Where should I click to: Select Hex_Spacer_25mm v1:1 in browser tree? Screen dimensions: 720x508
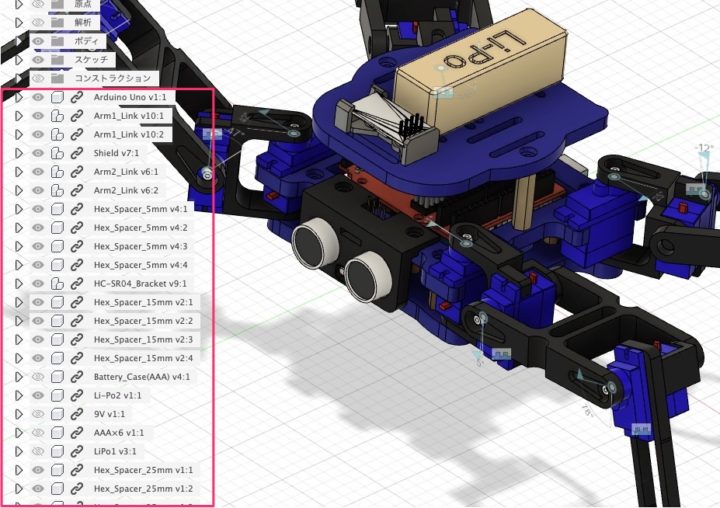click(143, 470)
